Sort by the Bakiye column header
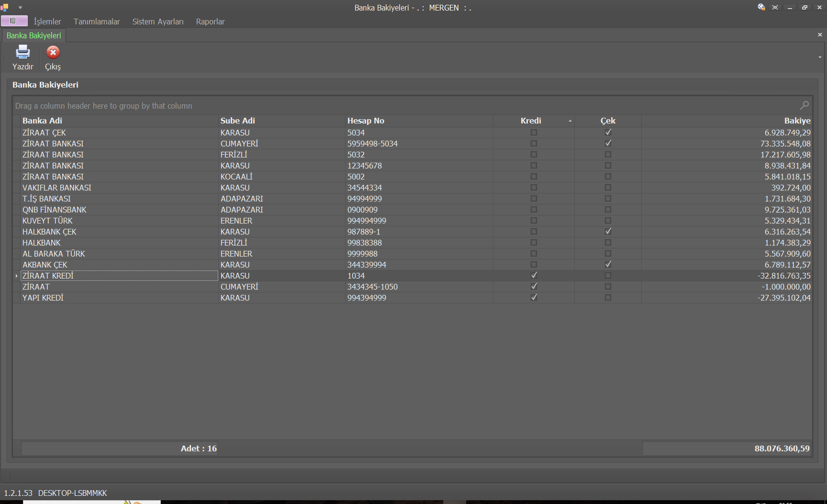The width and height of the screenshot is (827, 504). 797,121
